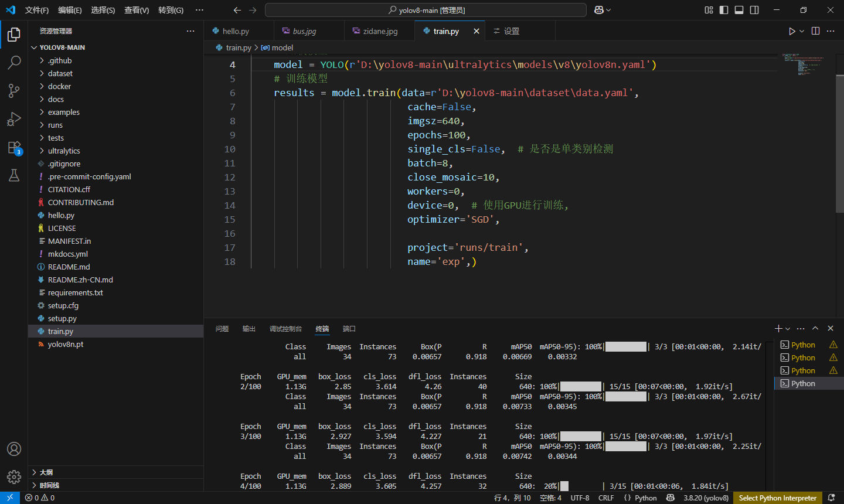
Task: Click the editor vertical scrollbar
Action: [840, 144]
